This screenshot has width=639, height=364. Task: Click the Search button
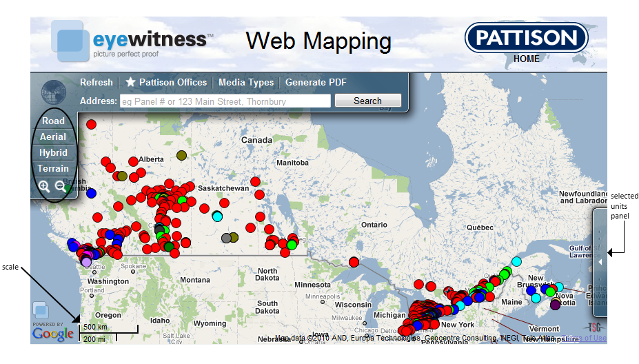pos(367,101)
